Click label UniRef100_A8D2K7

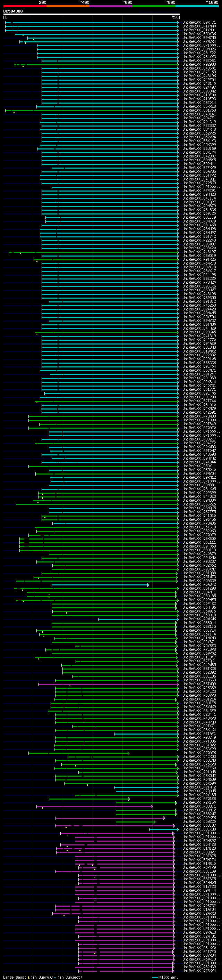click(x=199, y=439)
